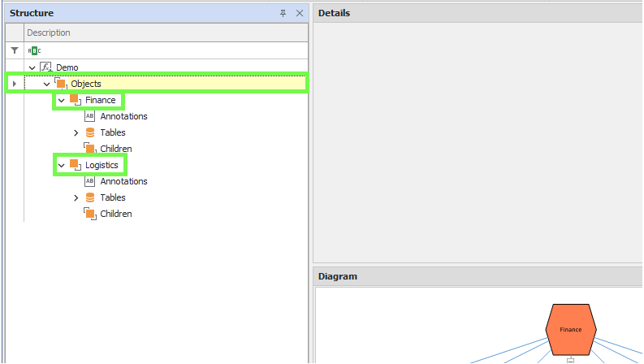Click the ABC text filter icon
This screenshot has height=364, width=644.
click(x=33, y=50)
